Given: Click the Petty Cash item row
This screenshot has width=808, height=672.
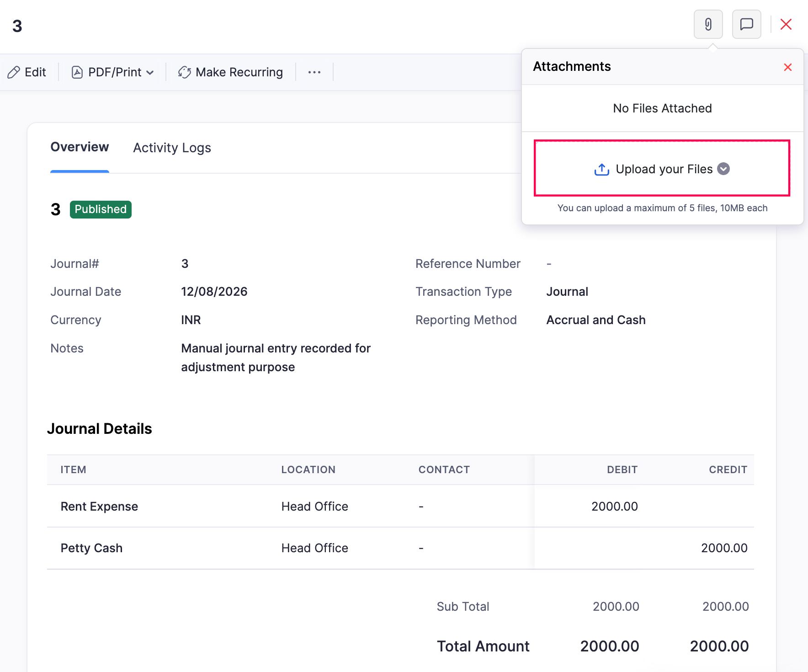Looking at the screenshot, I should (400, 548).
